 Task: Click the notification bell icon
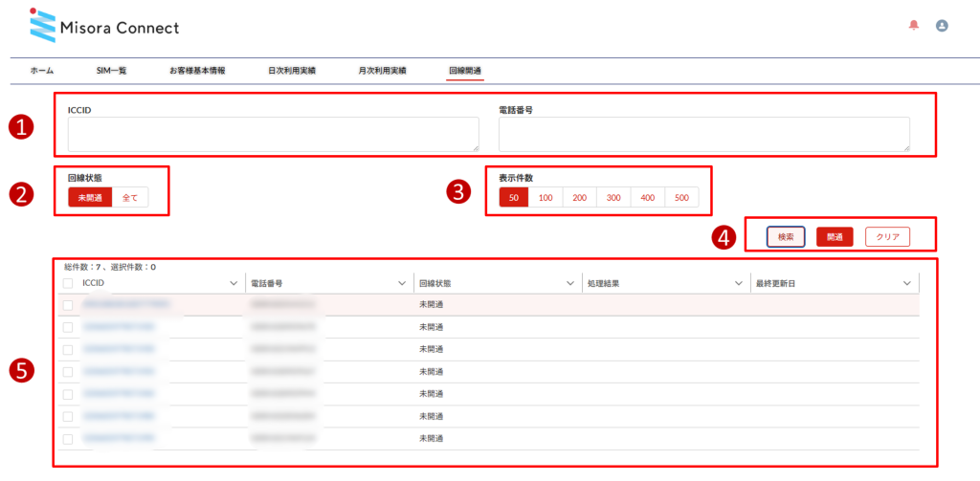point(912,26)
